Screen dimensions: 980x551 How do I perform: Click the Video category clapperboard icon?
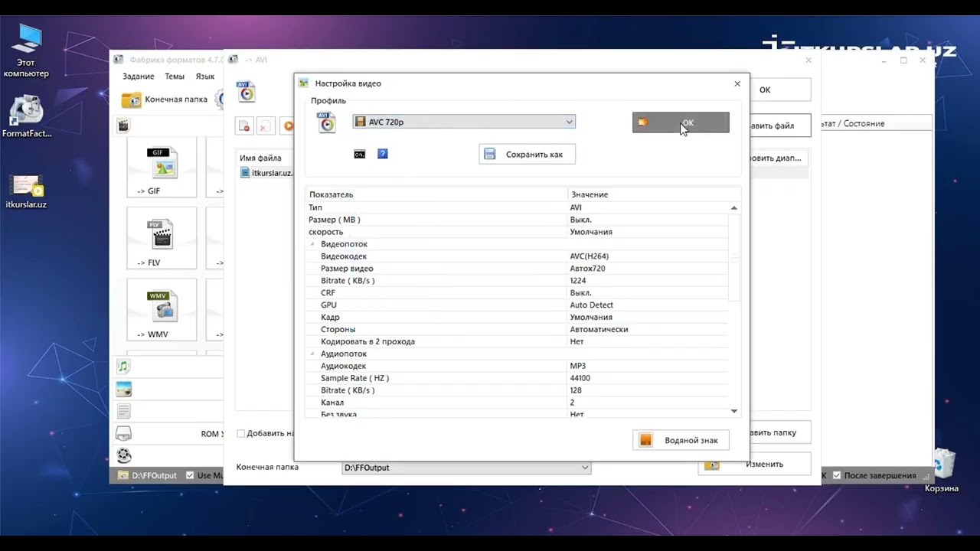tap(123, 125)
